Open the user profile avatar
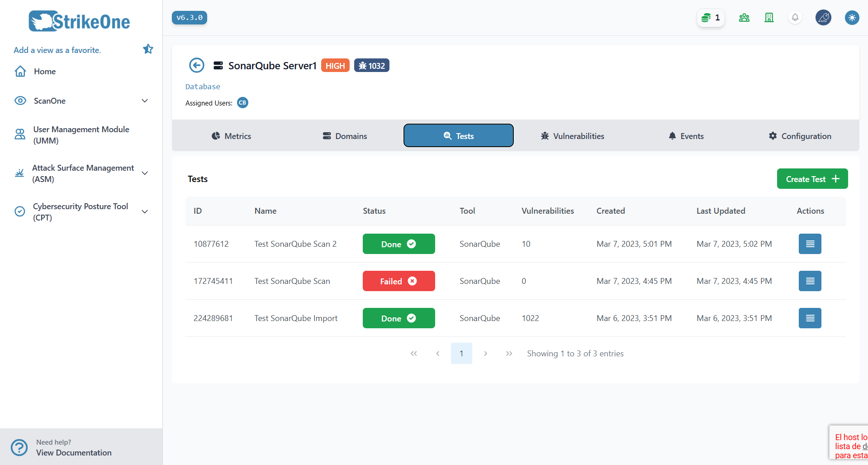 tap(823, 18)
